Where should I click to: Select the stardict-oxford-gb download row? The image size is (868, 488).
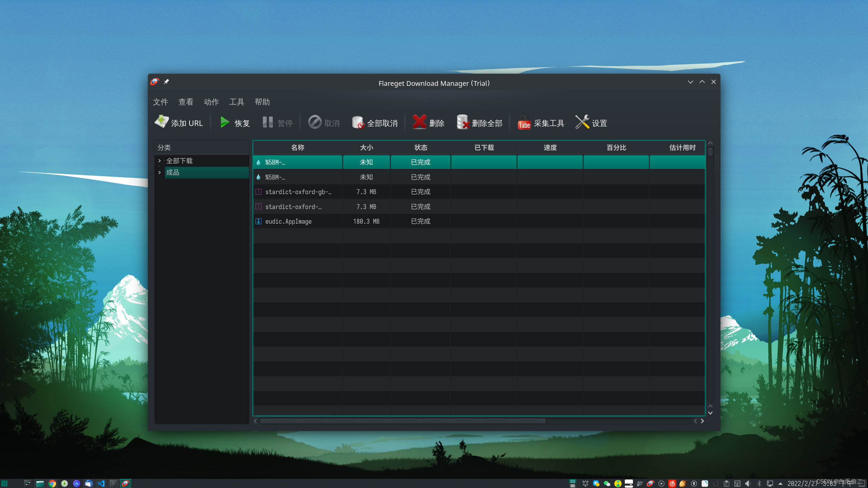[298, 192]
